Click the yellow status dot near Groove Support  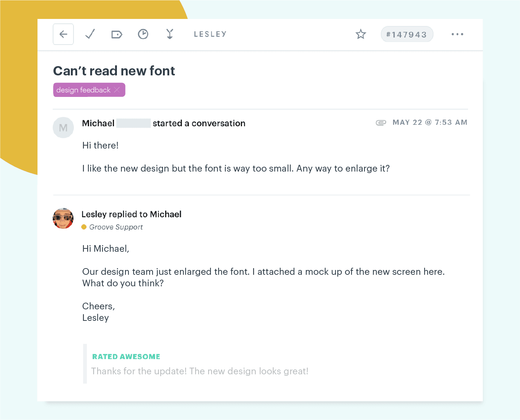(x=84, y=227)
